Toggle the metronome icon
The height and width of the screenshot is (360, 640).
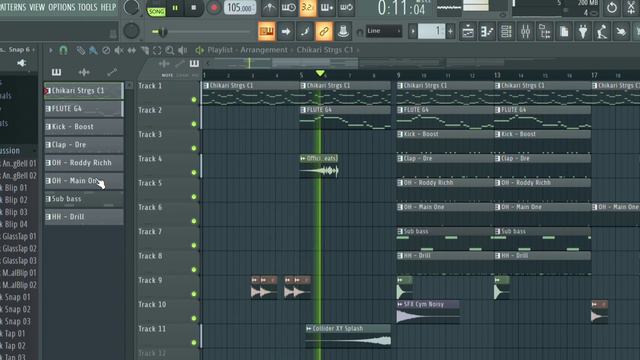tap(269, 8)
